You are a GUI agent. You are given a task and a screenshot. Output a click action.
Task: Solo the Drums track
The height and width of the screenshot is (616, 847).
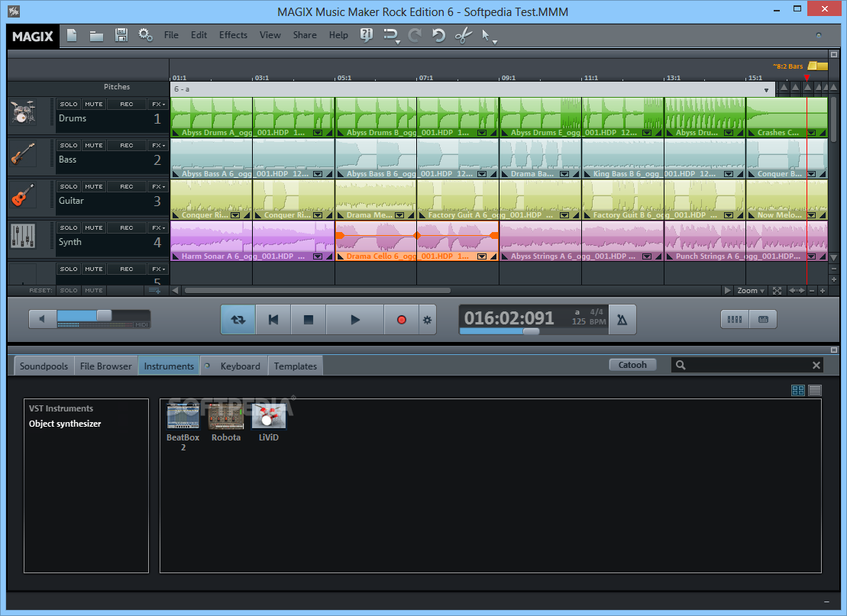pyautogui.click(x=69, y=105)
